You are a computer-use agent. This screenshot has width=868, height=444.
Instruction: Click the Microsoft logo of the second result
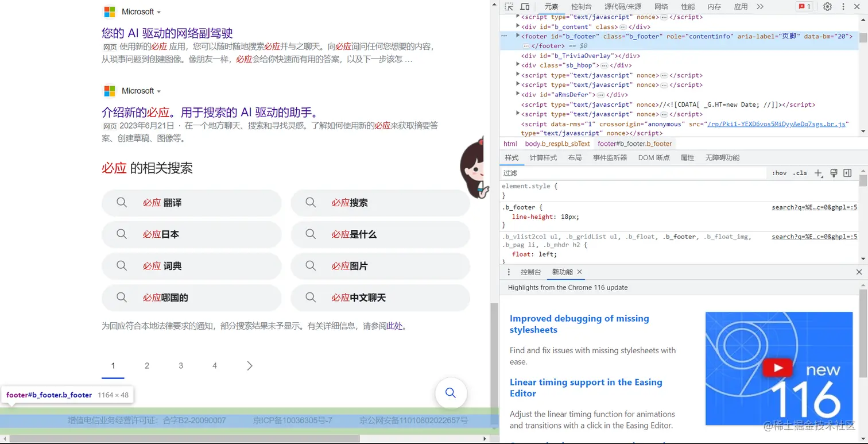[x=110, y=91]
